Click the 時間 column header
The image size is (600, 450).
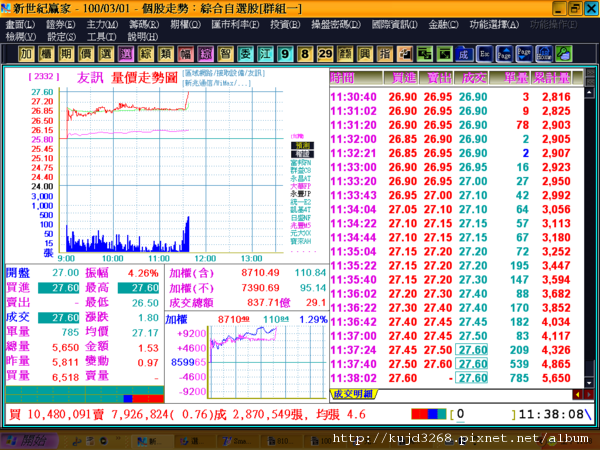(x=356, y=78)
